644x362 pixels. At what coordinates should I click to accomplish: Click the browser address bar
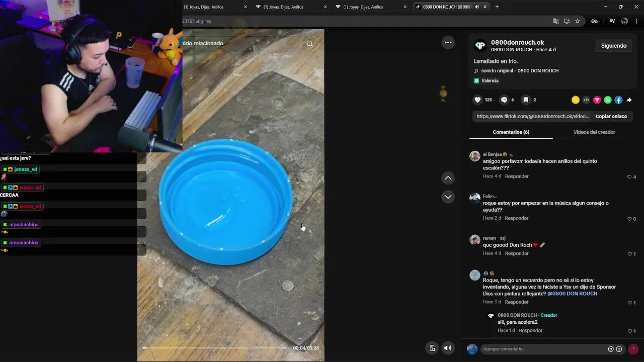(365, 21)
